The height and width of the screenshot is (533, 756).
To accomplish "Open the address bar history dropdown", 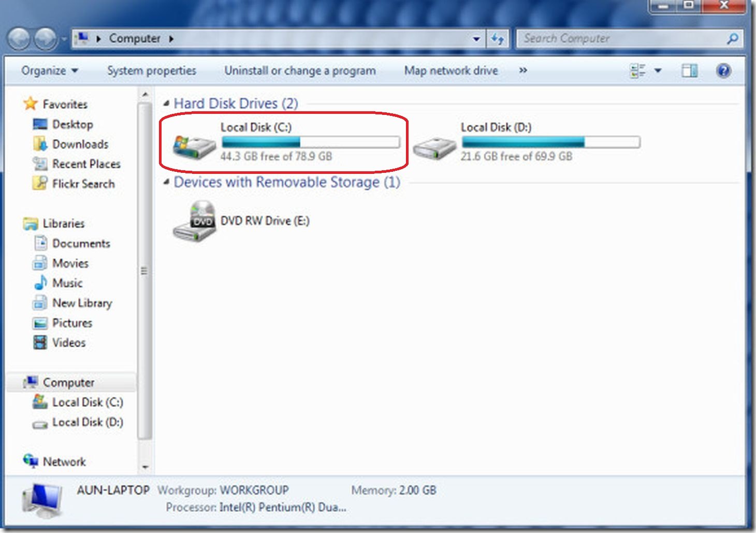I will coord(476,39).
